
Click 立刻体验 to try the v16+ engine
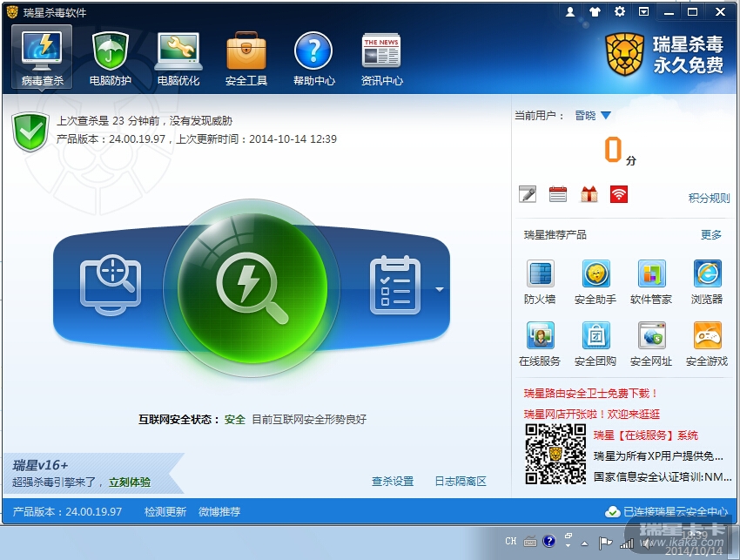pyautogui.click(x=130, y=482)
